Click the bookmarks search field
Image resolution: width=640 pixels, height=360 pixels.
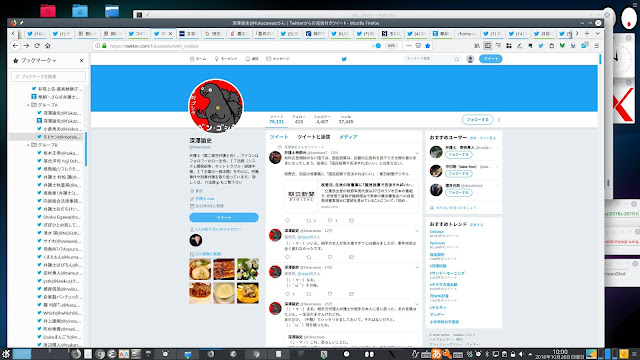click(49, 76)
